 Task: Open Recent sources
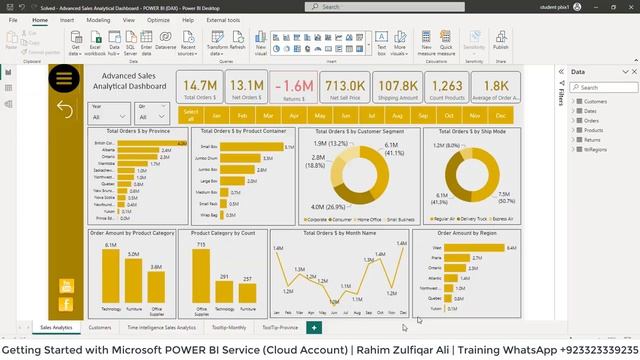click(188, 42)
